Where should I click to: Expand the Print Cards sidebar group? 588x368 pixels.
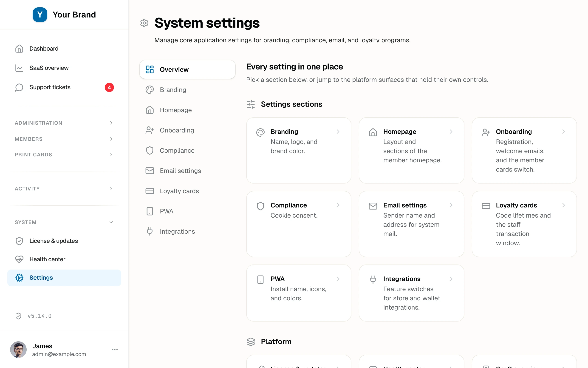pos(64,155)
